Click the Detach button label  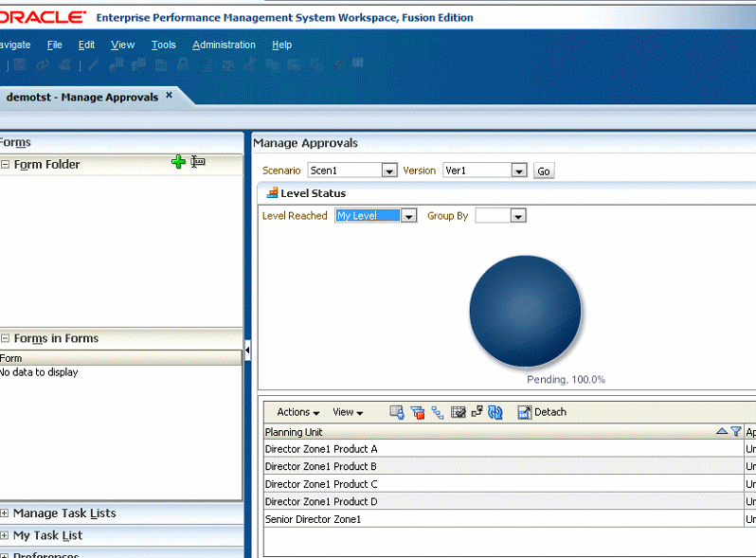tap(550, 412)
